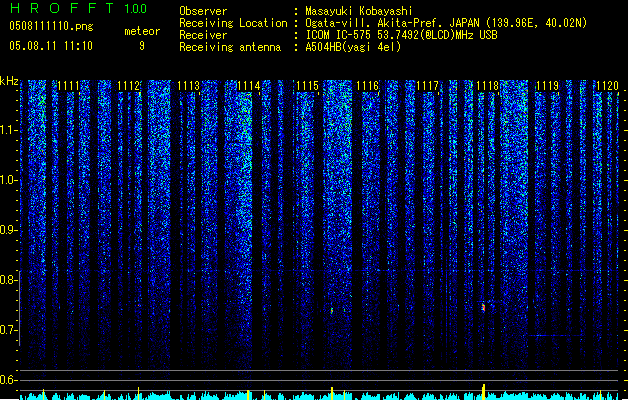This screenshot has width=629, height=400.
Task: Click the 1115 time marker
Action: [x=307, y=86]
